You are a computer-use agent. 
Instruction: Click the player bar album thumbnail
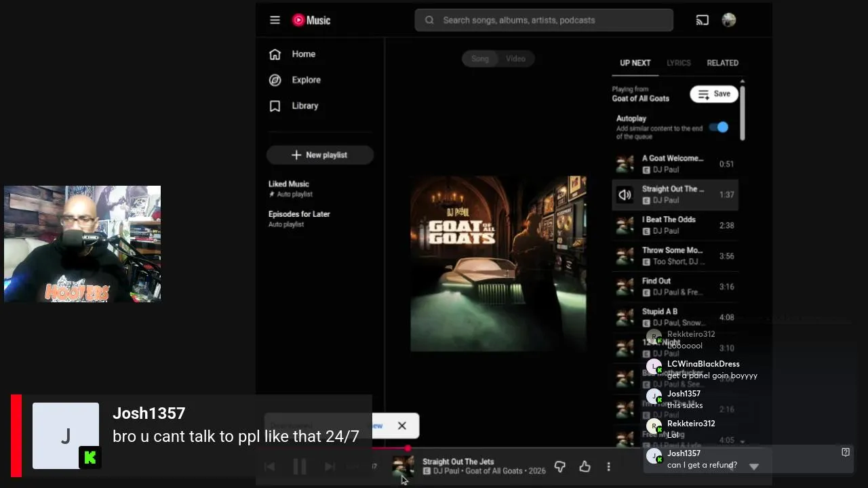tap(403, 466)
